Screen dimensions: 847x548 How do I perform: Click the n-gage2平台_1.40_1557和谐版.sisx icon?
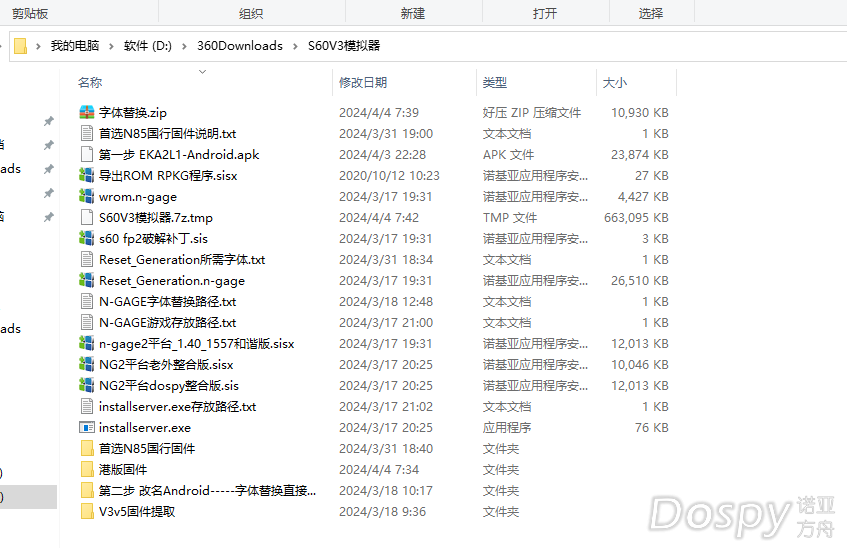[x=86, y=343]
